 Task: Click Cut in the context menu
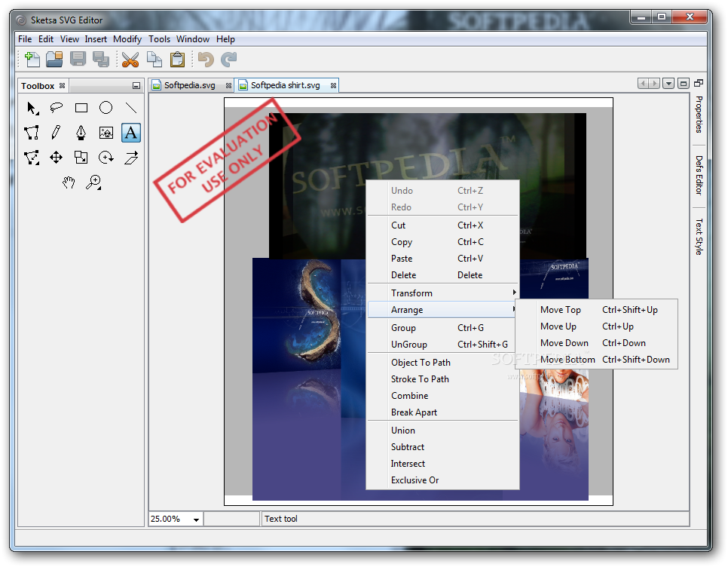442,225
